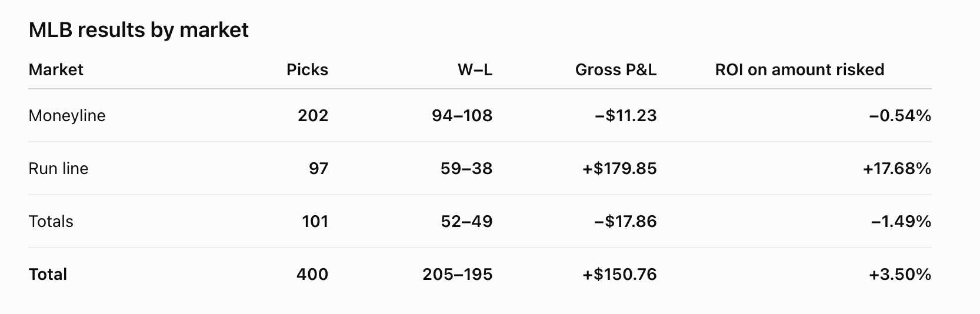Click the Moneyline loss −$11.23
The width and height of the screenshot is (980, 314).
626,116
